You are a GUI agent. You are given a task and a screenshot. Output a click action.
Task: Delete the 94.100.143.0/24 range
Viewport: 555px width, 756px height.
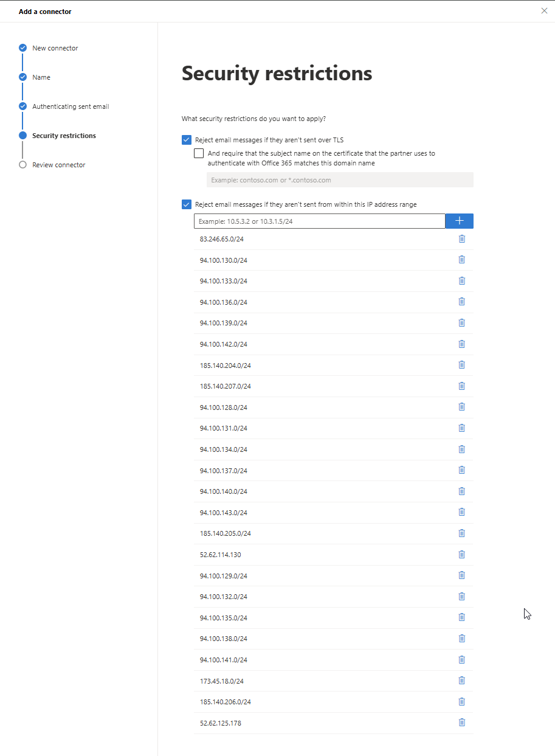(461, 512)
